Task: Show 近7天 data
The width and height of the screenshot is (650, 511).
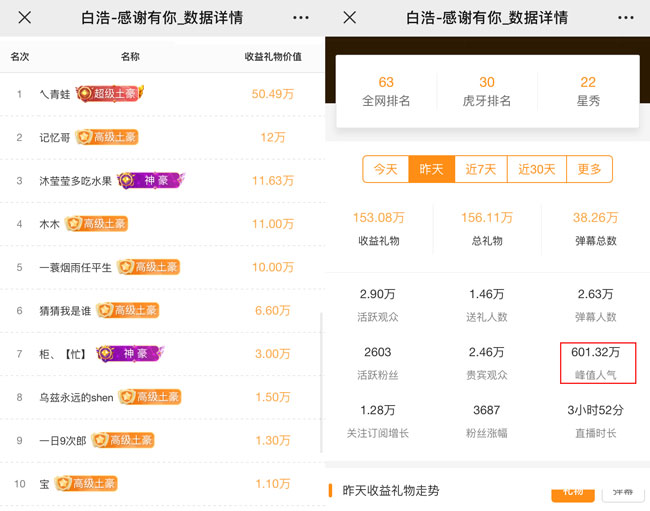Action: click(x=482, y=169)
